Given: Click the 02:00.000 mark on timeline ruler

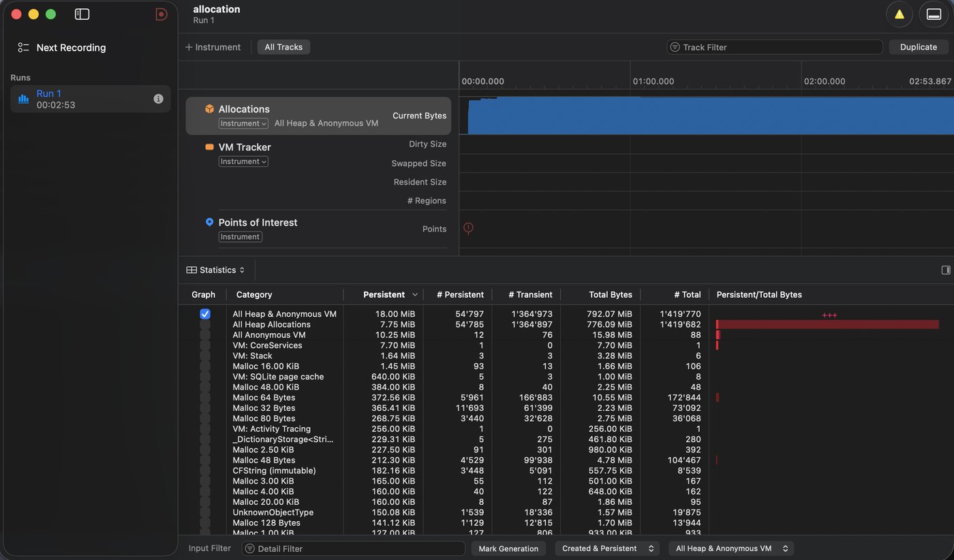Looking at the screenshot, I should (824, 81).
